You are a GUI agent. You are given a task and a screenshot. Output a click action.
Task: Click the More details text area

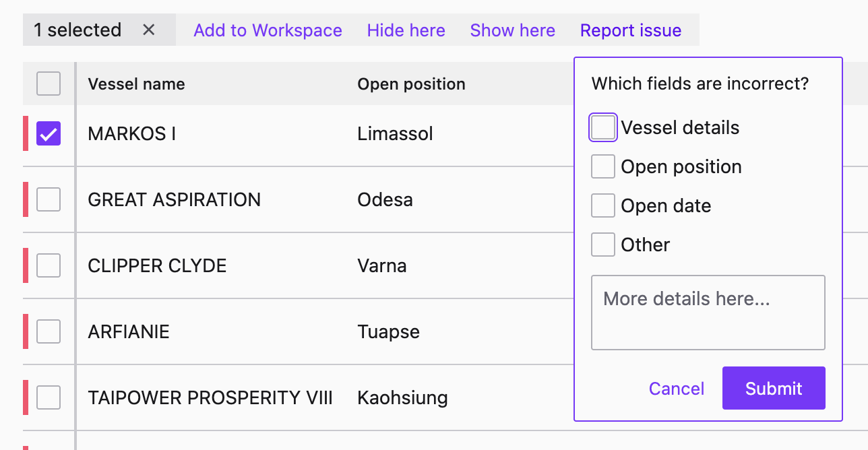point(708,313)
